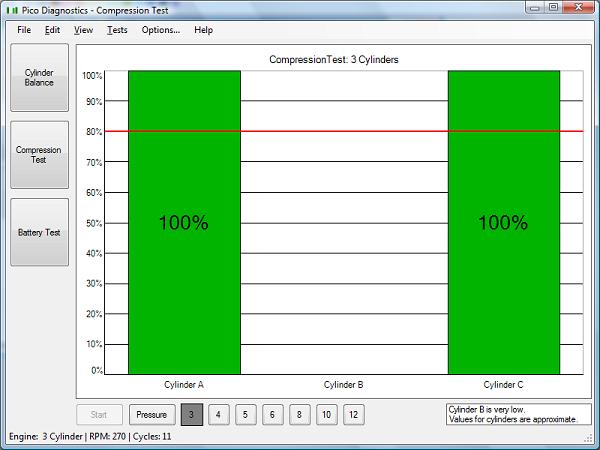Open the Edit menu
This screenshot has height=450, width=600.
tap(53, 30)
